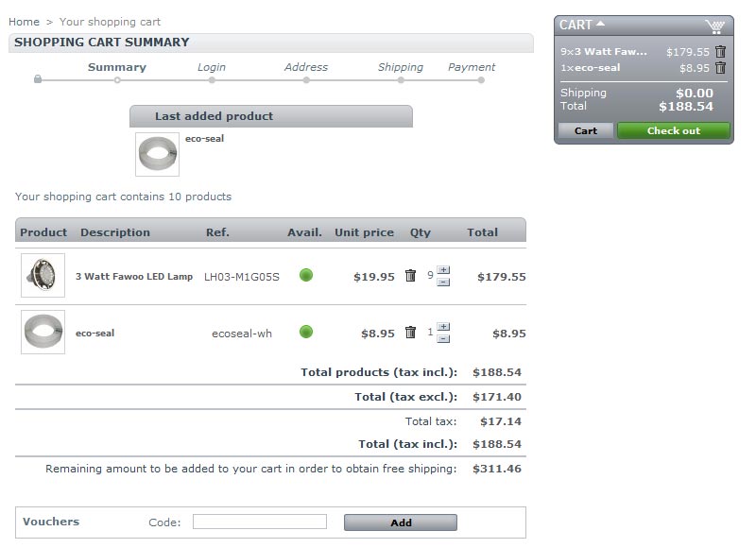
Task: Delete eco-seal row using trash icon in table
Action: (x=410, y=333)
